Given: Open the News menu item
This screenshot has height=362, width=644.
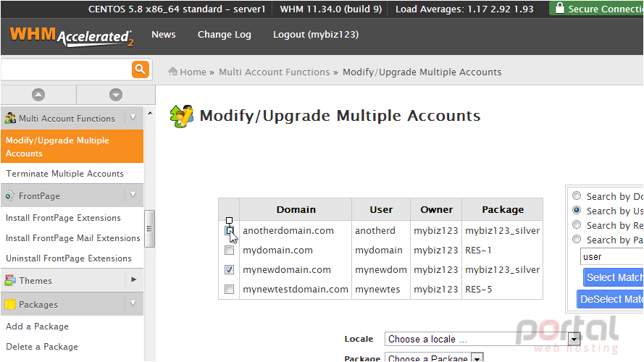Looking at the screenshot, I should (164, 35).
